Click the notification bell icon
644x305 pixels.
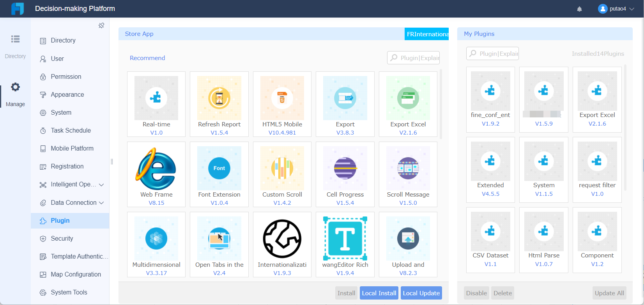[579, 9]
